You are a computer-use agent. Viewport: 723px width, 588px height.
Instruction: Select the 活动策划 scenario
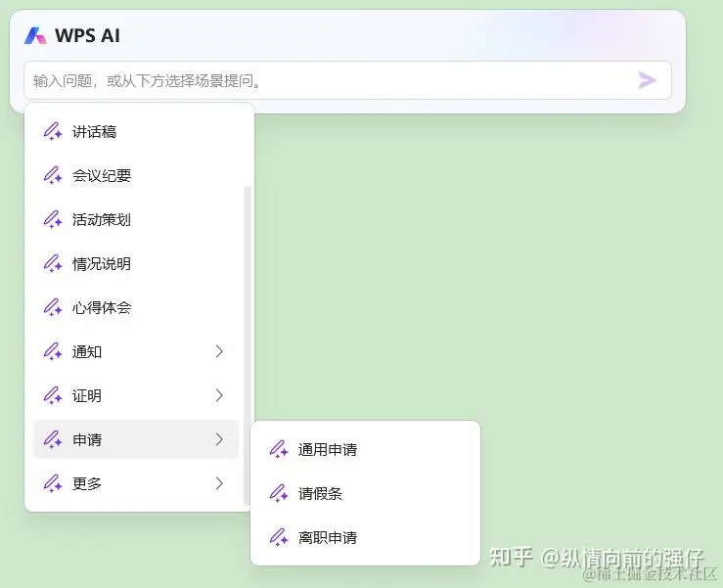coord(136,219)
